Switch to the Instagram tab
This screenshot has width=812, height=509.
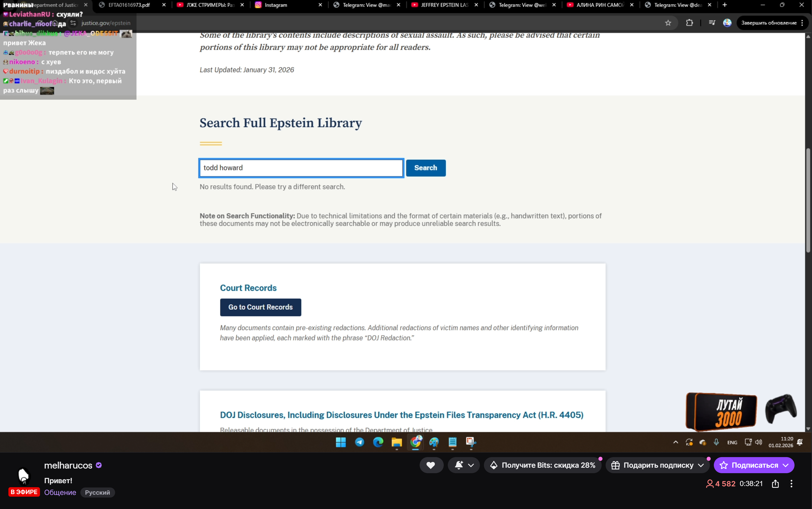[276, 5]
